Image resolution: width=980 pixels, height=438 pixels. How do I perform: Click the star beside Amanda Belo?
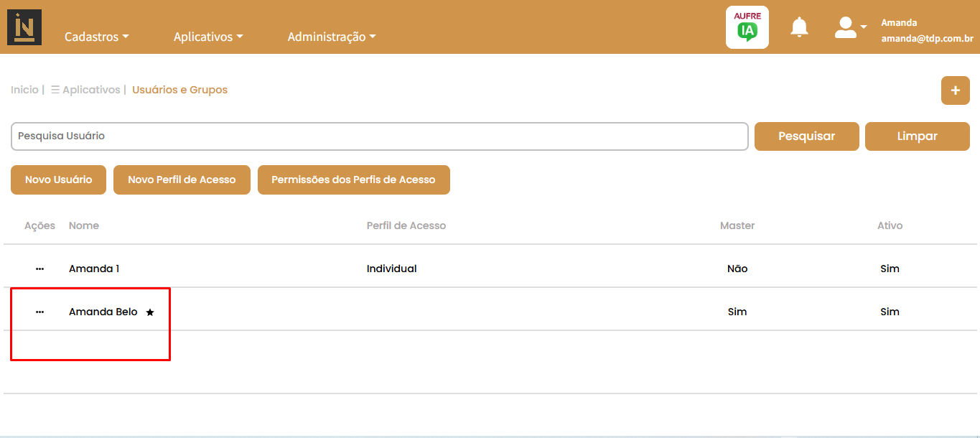point(150,312)
